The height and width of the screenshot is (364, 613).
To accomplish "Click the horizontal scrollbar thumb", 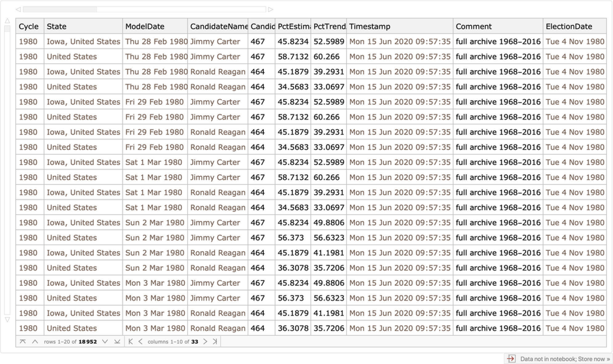I will (60, 9).
